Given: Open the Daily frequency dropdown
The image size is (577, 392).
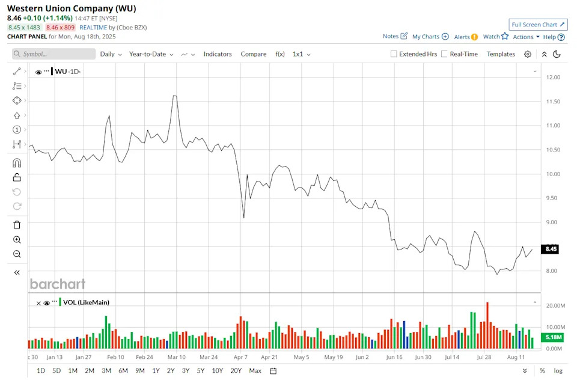Looking at the screenshot, I should [111, 54].
